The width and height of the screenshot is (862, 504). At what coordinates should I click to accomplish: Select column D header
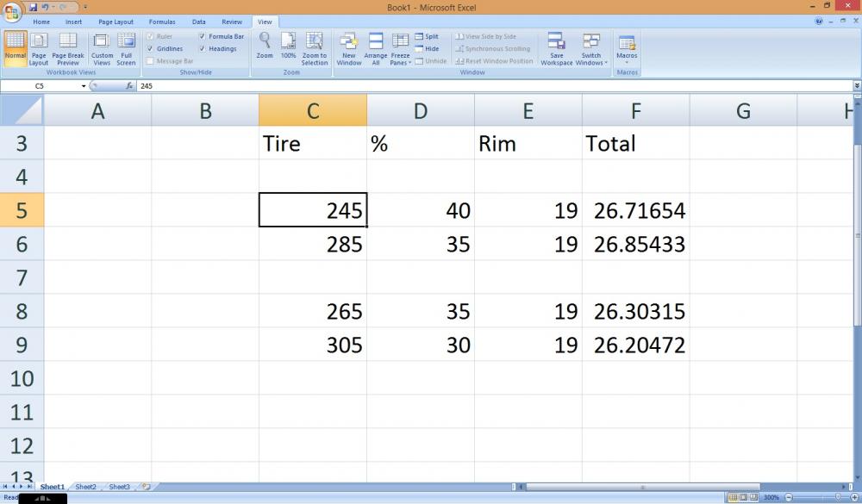[x=420, y=110]
